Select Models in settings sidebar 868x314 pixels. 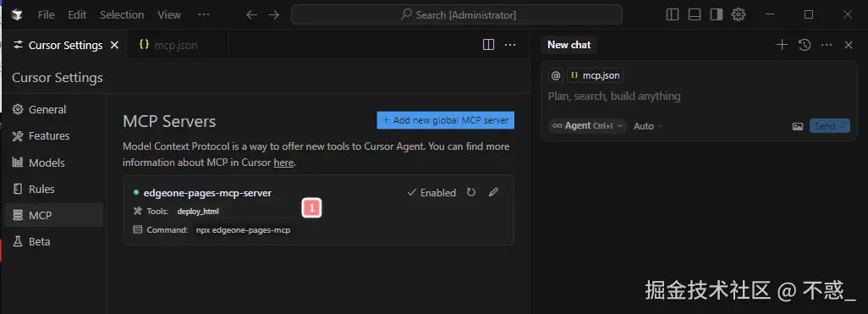53,163
